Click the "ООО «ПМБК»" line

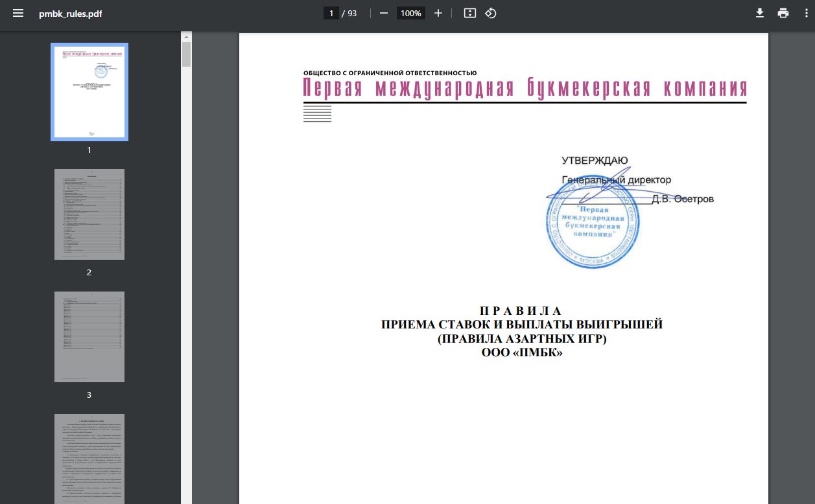point(522,353)
